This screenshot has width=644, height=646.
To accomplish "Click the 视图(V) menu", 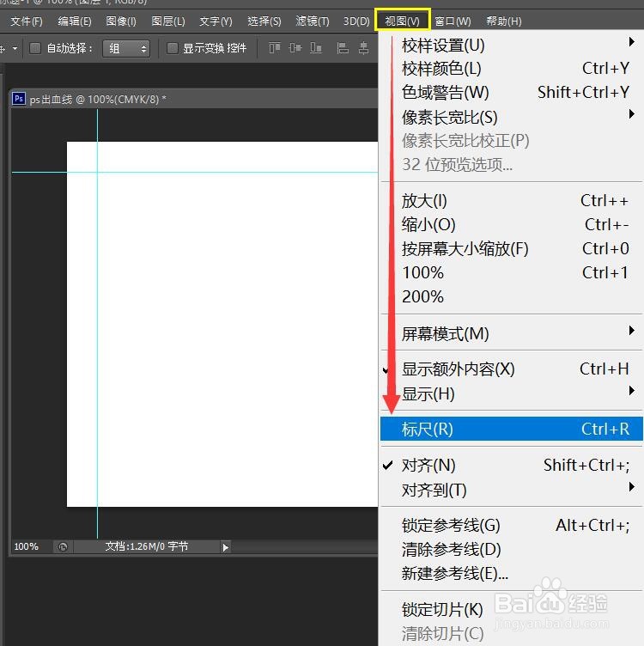I will tap(403, 21).
